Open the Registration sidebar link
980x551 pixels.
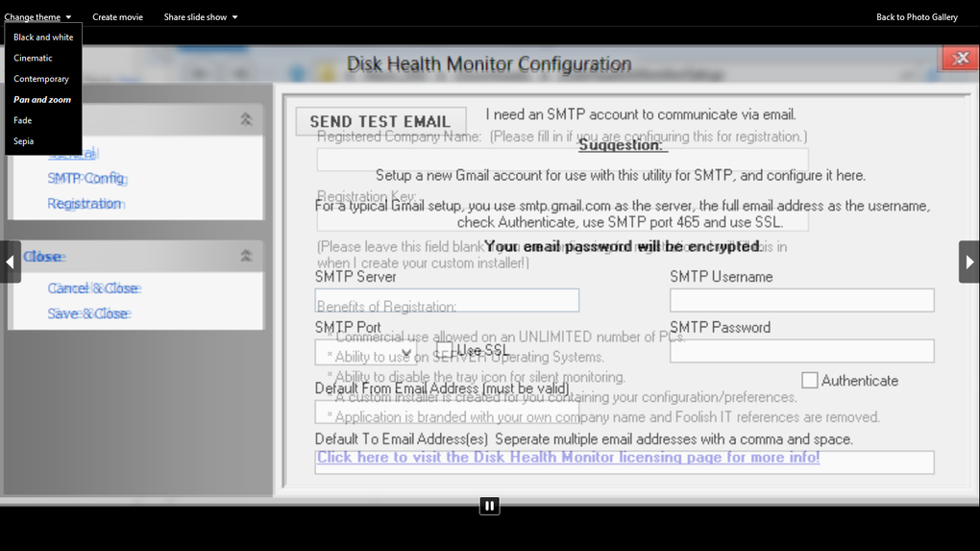(86, 203)
